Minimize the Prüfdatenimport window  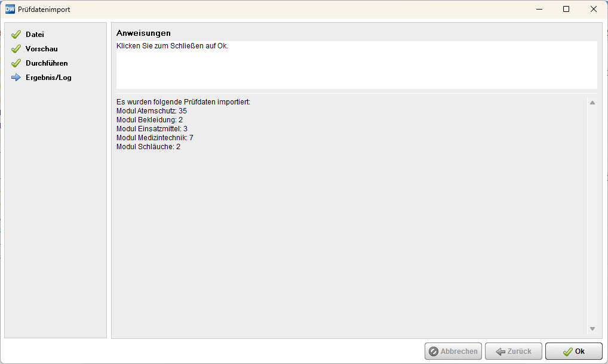tap(539, 9)
